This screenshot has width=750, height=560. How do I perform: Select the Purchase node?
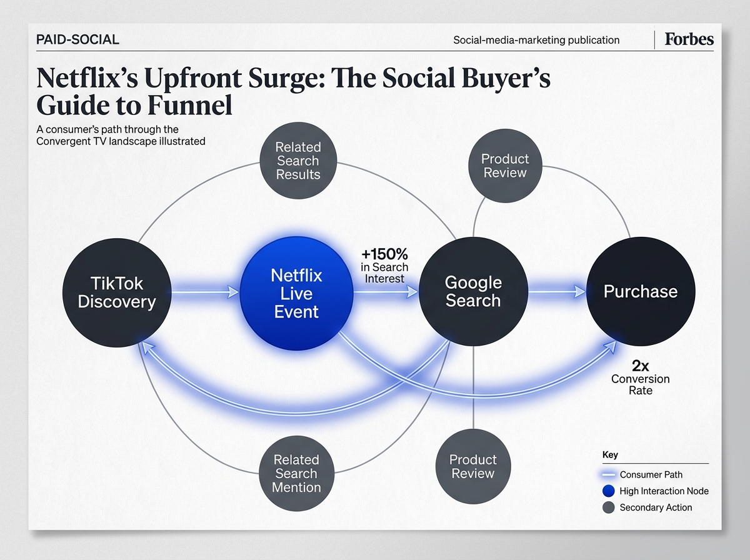[x=641, y=291]
